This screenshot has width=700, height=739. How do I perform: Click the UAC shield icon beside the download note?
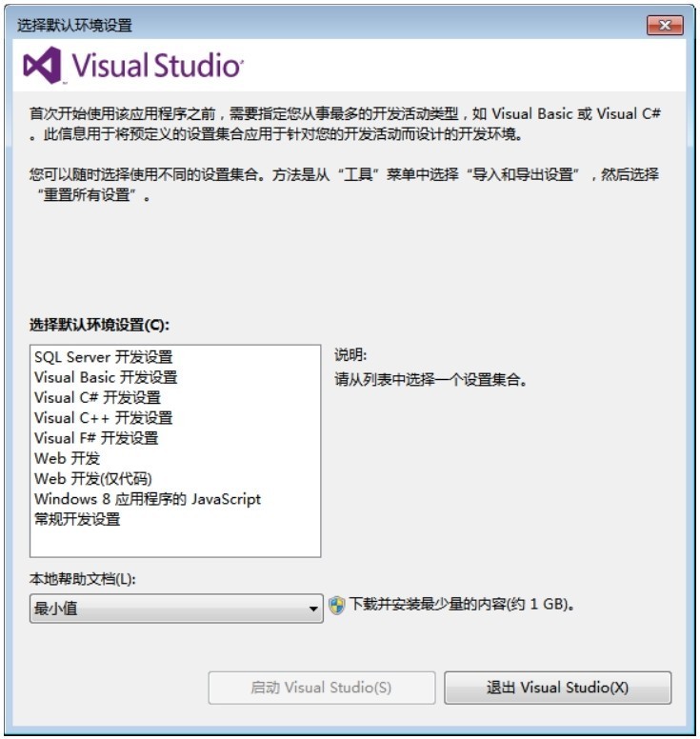[x=336, y=605]
